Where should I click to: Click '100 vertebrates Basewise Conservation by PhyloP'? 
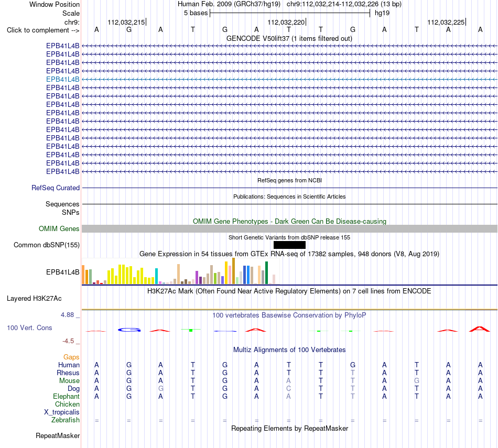pyautogui.click(x=289, y=315)
